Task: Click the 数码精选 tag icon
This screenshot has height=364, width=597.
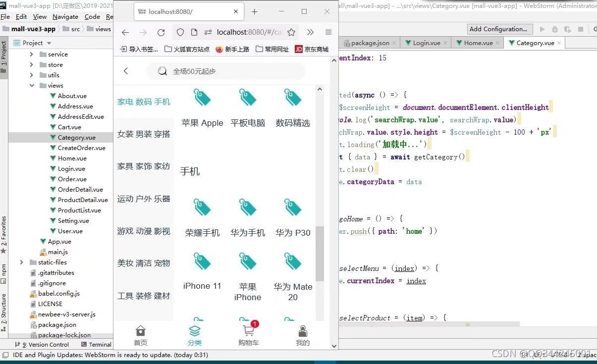Action: (x=293, y=97)
